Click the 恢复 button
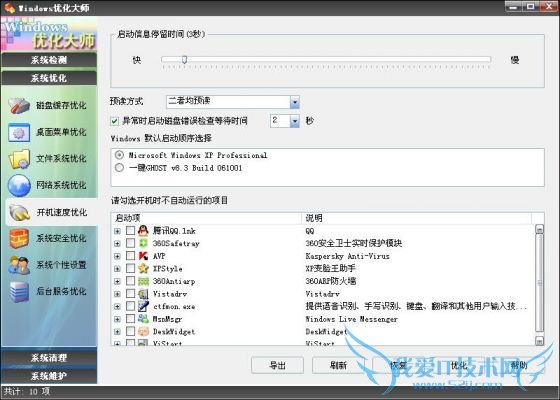The width and height of the screenshot is (560, 400). (399, 365)
